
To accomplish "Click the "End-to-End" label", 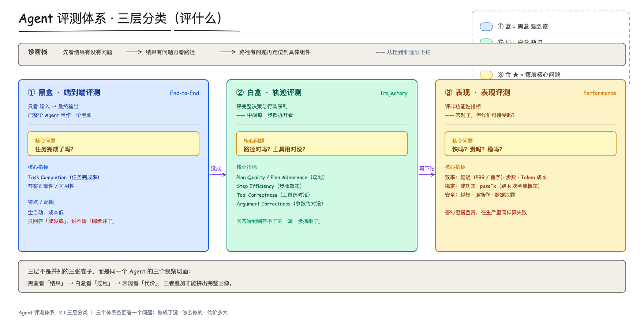I will click(184, 93).
